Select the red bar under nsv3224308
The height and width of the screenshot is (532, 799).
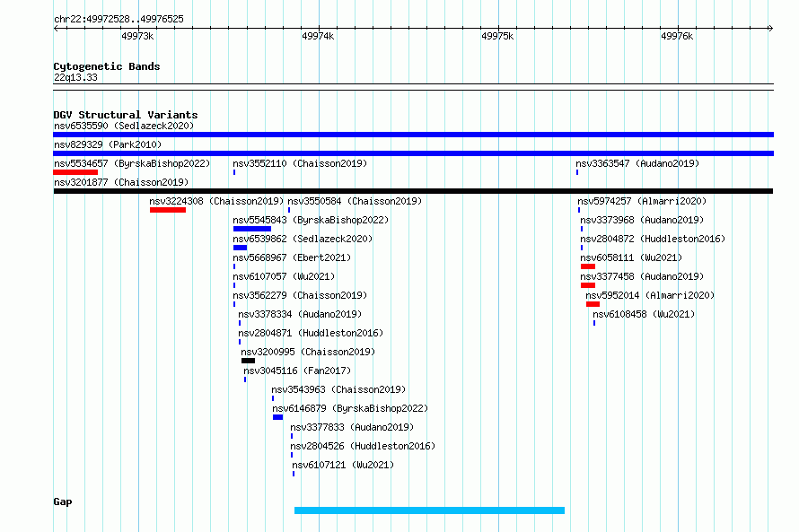[168, 210]
